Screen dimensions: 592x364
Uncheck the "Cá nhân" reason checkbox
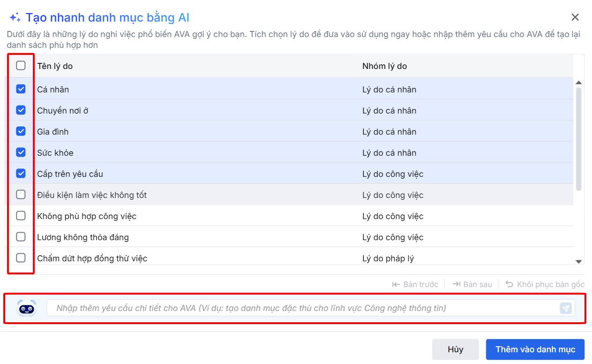(x=21, y=89)
